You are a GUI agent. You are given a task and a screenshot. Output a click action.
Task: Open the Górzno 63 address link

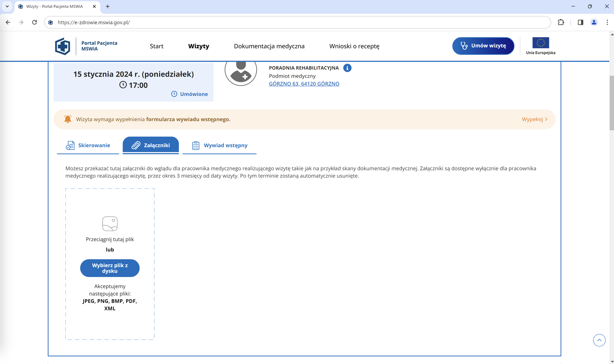click(304, 84)
